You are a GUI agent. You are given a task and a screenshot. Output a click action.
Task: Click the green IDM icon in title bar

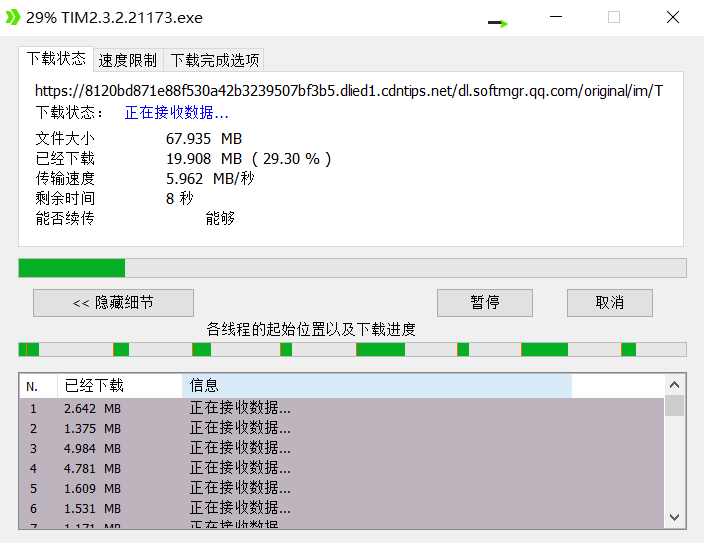pyautogui.click(x=13, y=17)
